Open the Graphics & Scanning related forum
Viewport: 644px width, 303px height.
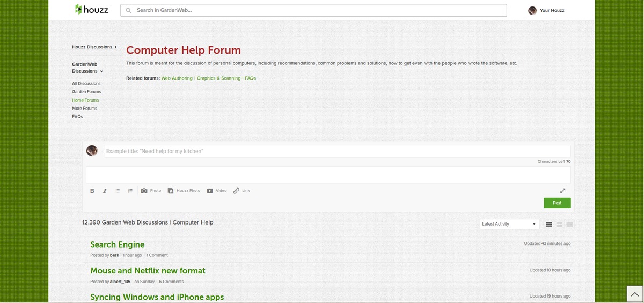click(218, 78)
